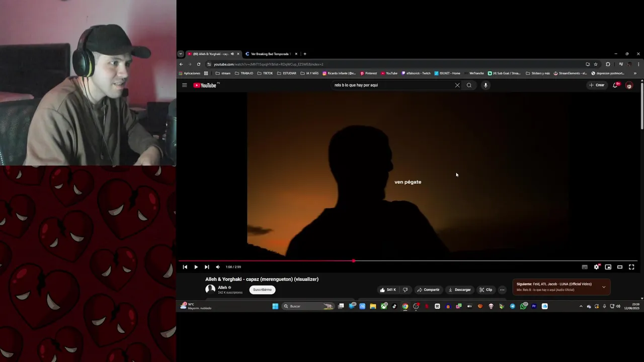Click the YouTube search magnifier button
This screenshot has height=362, width=644.
(x=469, y=85)
